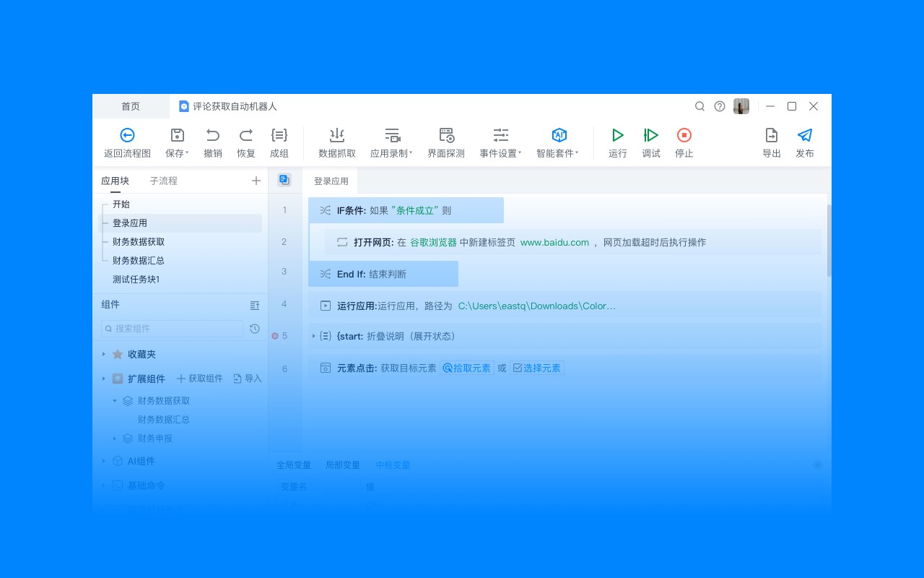
Task: Switch to 局部变量 tab
Action: pos(343,465)
